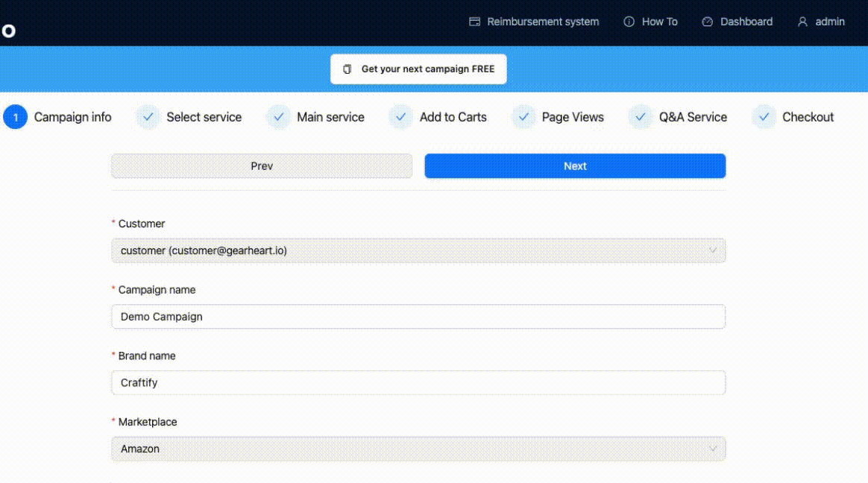The image size is (868, 483).
Task: Open the Customer dropdown
Action: [418, 250]
